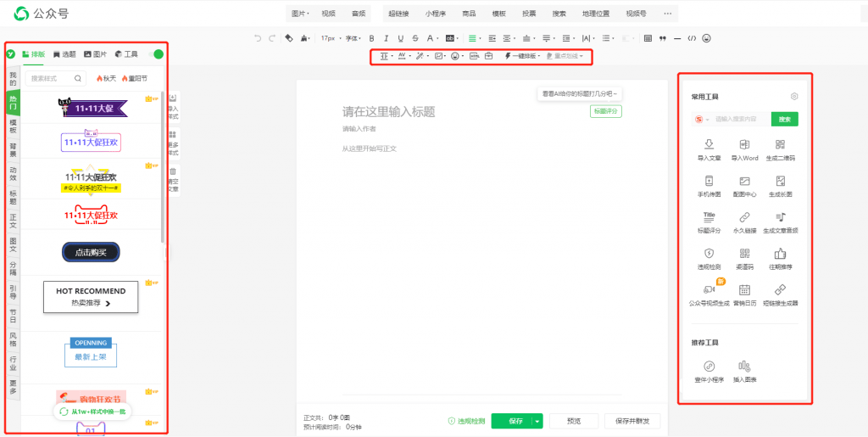Open 渠道码 channel code tool
This screenshot has width=868, height=437.
pos(744,259)
